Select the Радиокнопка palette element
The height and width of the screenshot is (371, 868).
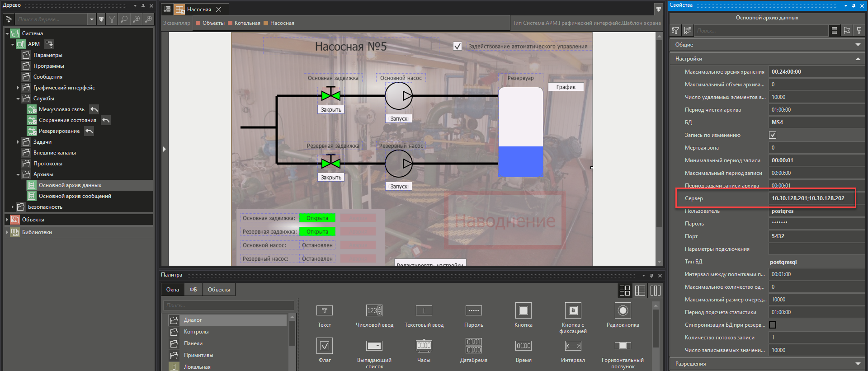tap(623, 311)
